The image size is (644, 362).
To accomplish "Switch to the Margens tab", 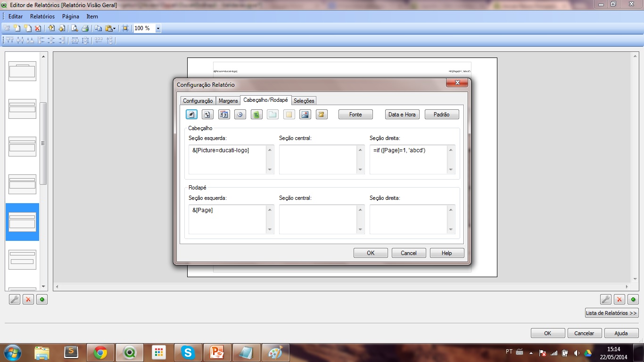I will tap(228, 101).
